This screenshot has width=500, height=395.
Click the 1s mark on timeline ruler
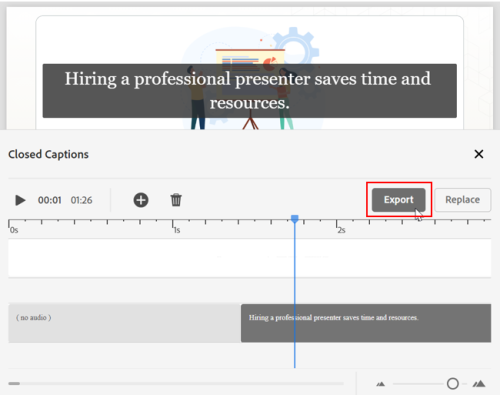pos(177,230)
